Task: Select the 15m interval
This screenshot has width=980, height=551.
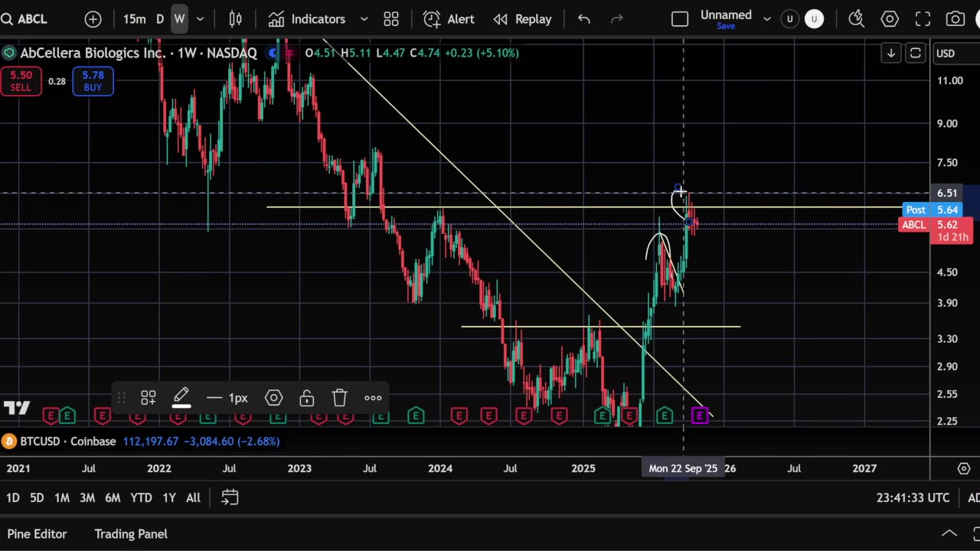Action: [x=135, y=19]
